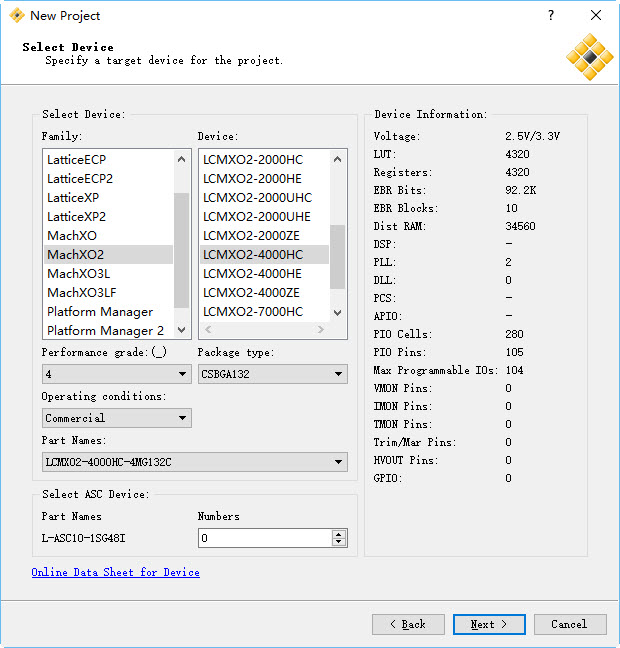Pick MachXO3LF family
Image resolution: width=620 pixels, height=648 pixels.
(x=108, y=293)
